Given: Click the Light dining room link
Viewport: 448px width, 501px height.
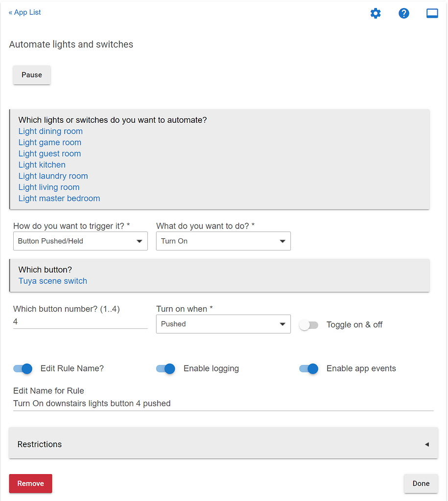Looking at the screenshot, I should tap(50, 131).
